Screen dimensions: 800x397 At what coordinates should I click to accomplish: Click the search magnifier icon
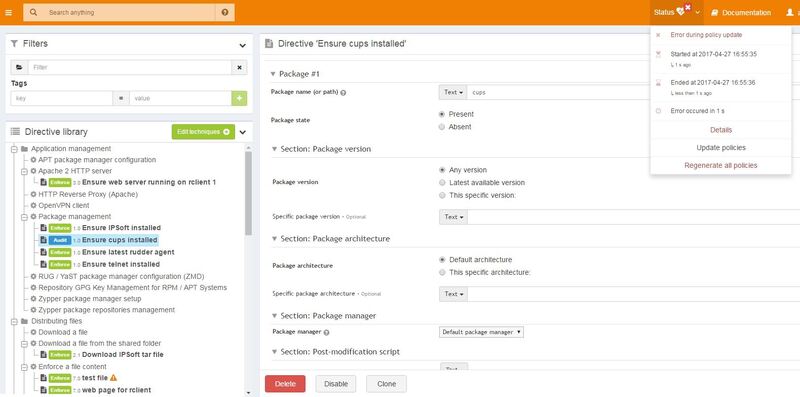tap(33, 12)
